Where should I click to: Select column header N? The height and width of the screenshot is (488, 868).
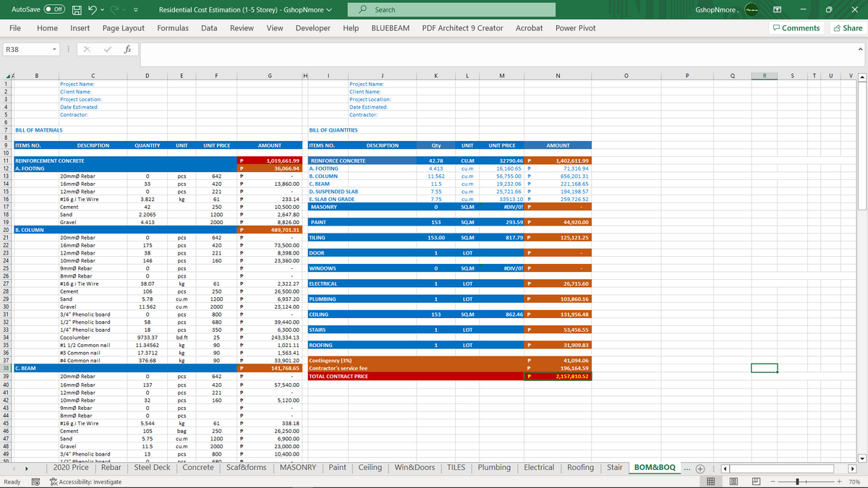(x=558, y=77)
